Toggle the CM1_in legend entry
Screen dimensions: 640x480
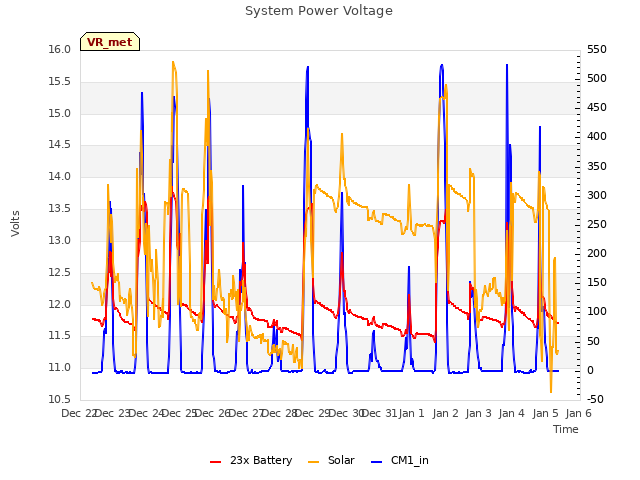(x=400, y=460)
